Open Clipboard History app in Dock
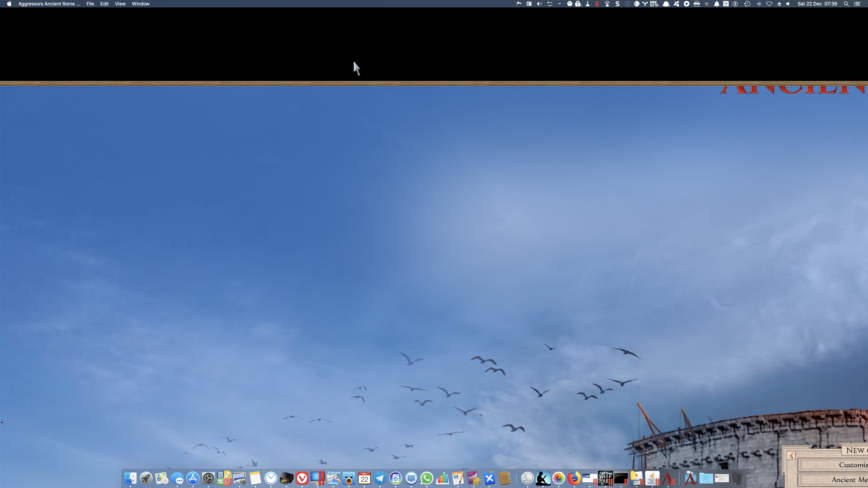This screenshot has width=868, height=488. click(x=333, y=478)
